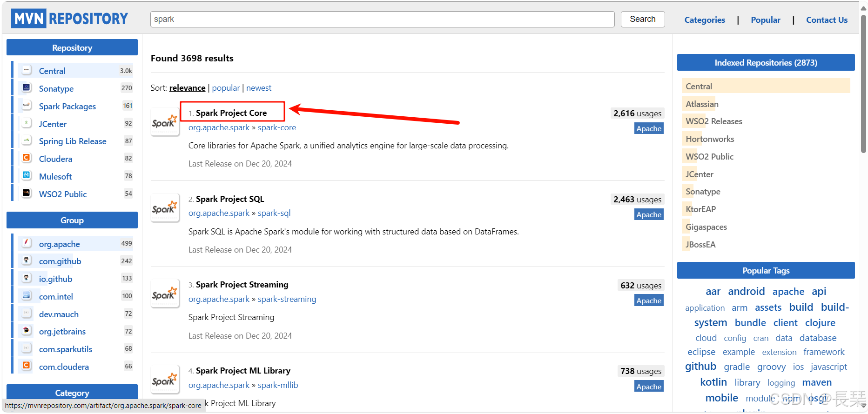This screenshot has width=868, height=414.
Task: Open Spark Project SQL result
Action: coord(230,199)
